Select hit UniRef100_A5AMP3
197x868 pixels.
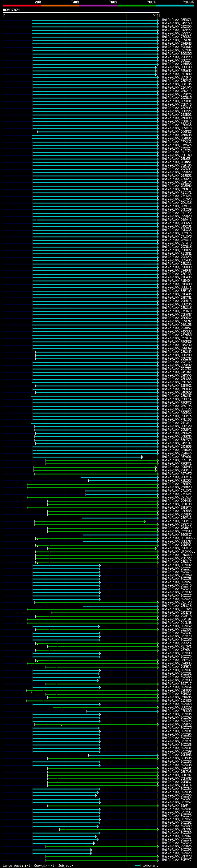coord(177,487)
